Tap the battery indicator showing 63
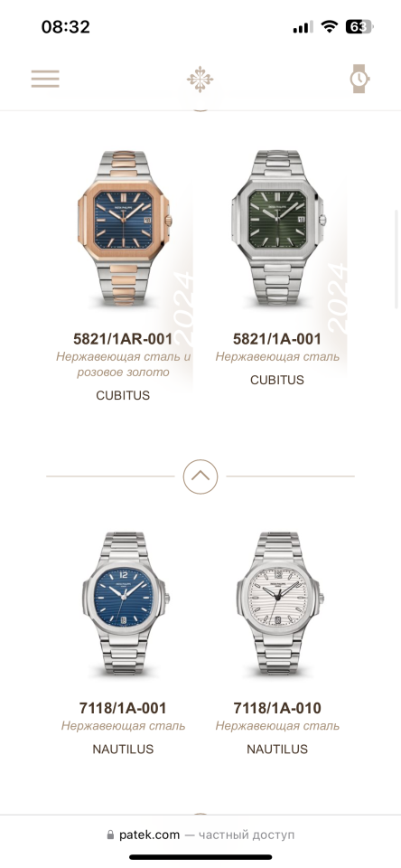The height and width of the screenshot is (868, 401). tap(359, 26)
